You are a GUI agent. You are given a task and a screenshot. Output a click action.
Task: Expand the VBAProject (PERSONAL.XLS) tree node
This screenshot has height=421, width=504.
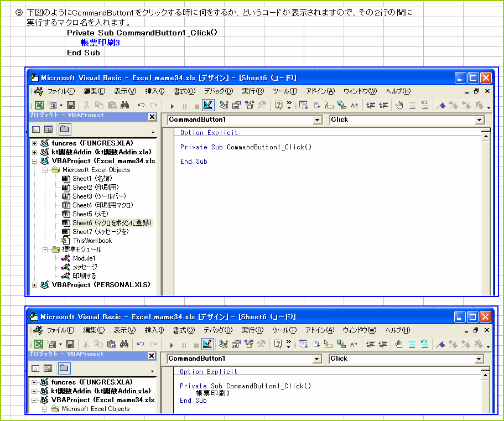click(35, 285)
